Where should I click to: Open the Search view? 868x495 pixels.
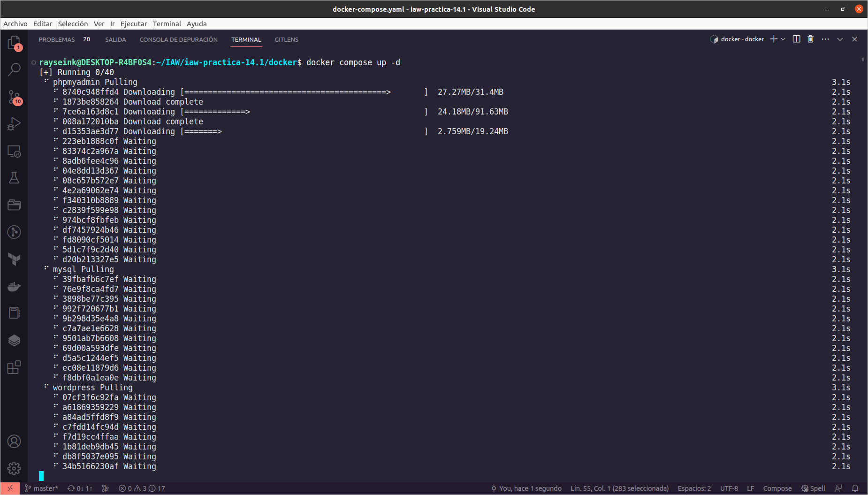[14, 69]
